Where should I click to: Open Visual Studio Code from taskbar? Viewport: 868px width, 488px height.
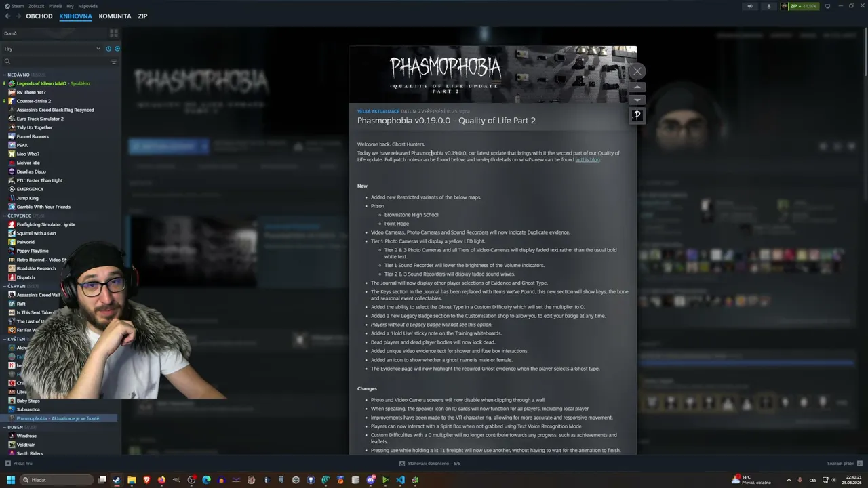pyautogui.click(x=400, y=480)
